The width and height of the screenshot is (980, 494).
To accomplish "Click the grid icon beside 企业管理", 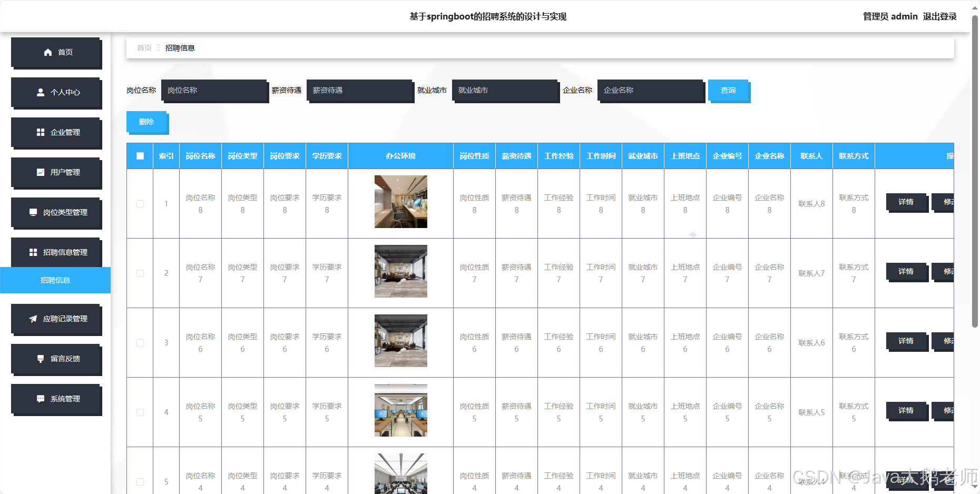I will click(41, 132).
